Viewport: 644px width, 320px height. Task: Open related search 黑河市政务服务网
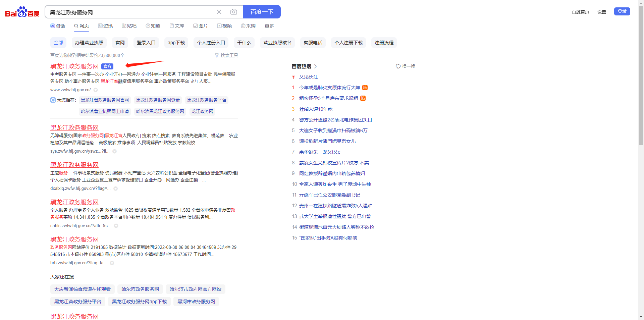[196, 302]
